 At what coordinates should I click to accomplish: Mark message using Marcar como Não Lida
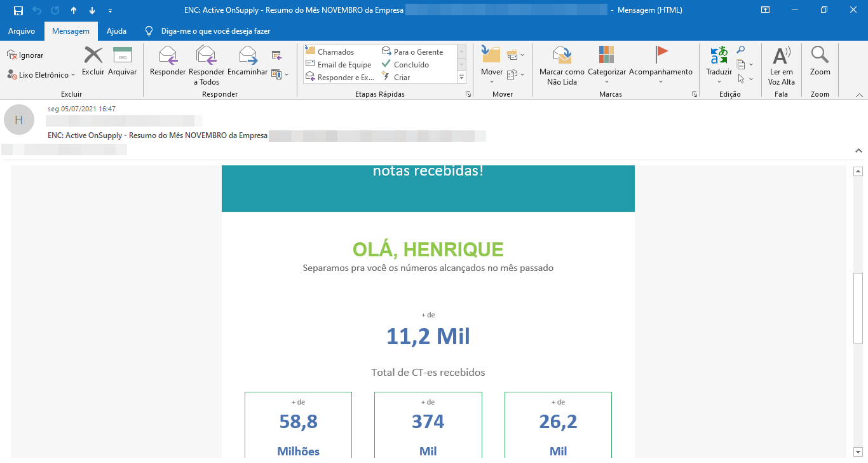(x=562, y=64)
